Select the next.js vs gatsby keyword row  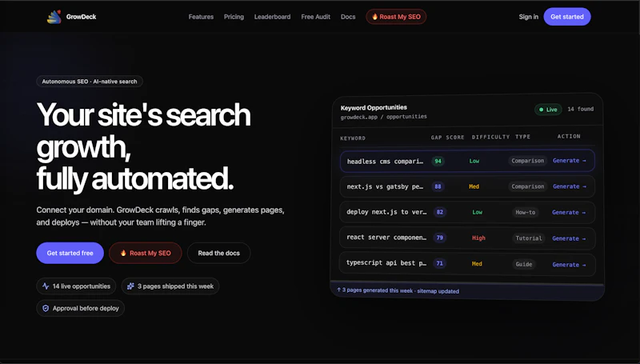click(467, 186)
